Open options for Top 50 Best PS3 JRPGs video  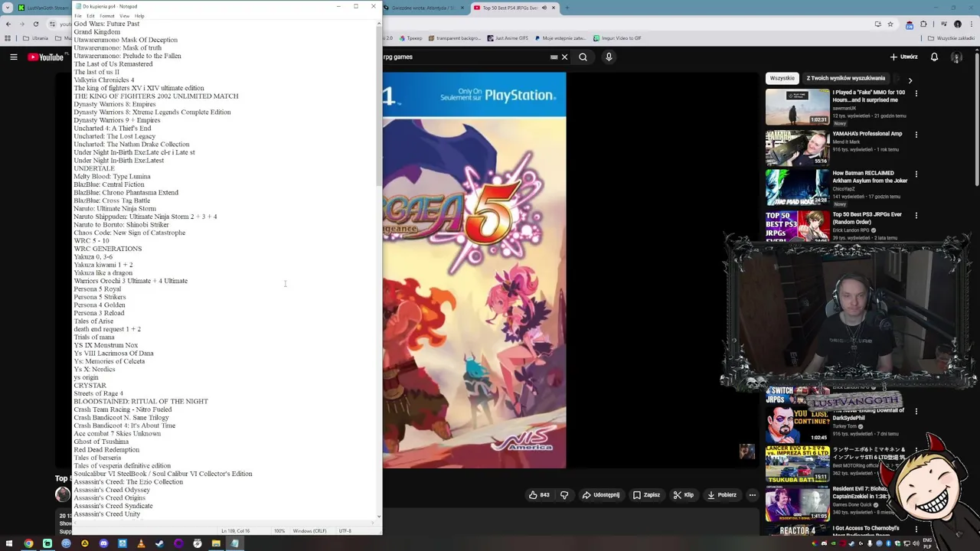[916, 215]
